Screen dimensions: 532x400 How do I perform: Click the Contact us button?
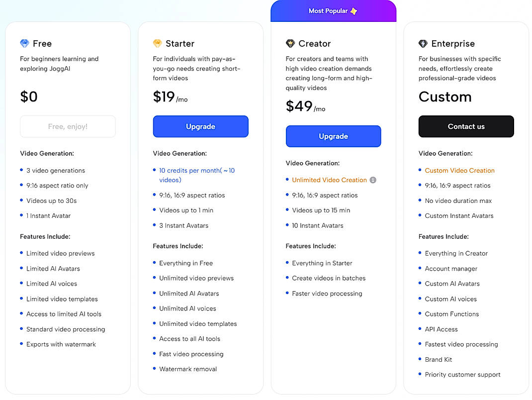(466, 126)
